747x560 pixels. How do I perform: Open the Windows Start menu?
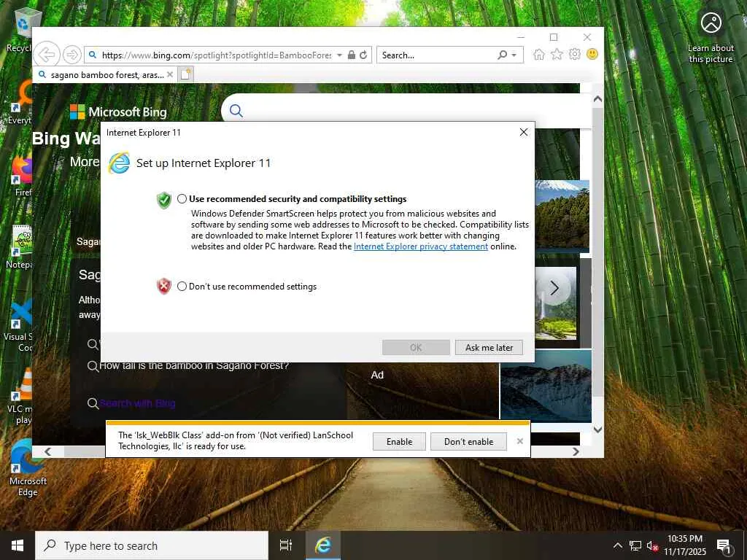pyautogui.click(x=18, y=545)
